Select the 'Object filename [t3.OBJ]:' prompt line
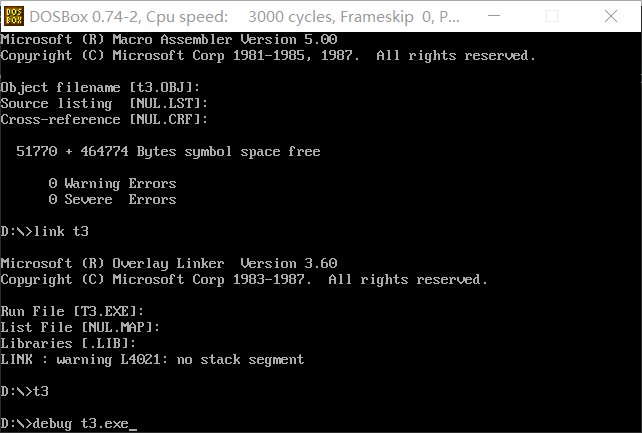The height and width of the screenshot is (433, 642). (100, 88)
